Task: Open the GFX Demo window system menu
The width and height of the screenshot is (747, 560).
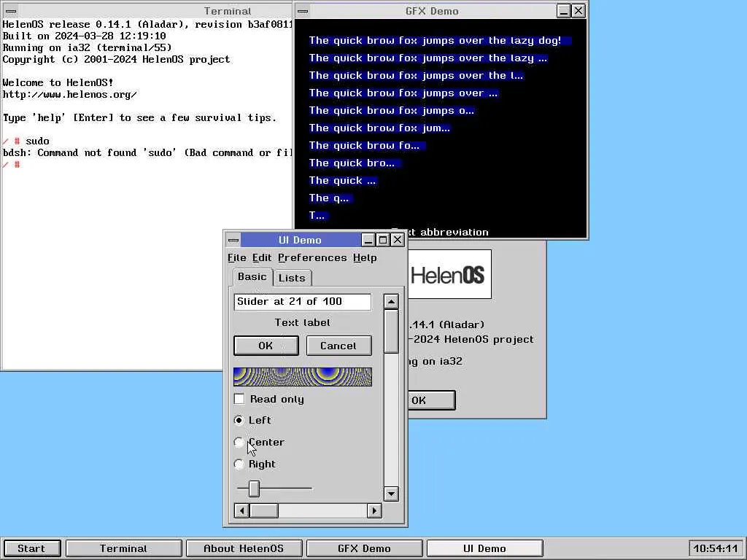Action: pyautogui.click(x=303, y=11)
